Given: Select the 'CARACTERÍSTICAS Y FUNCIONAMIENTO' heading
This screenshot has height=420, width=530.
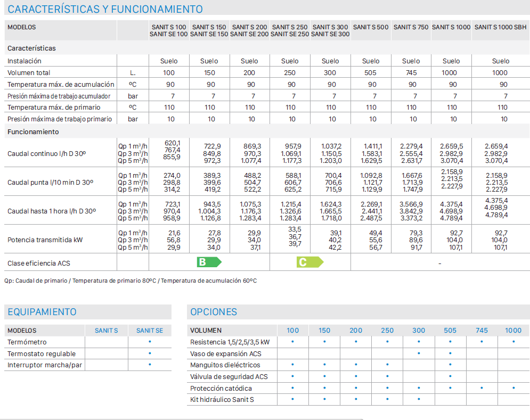Looking at the screenshot, I should [105, 9].
